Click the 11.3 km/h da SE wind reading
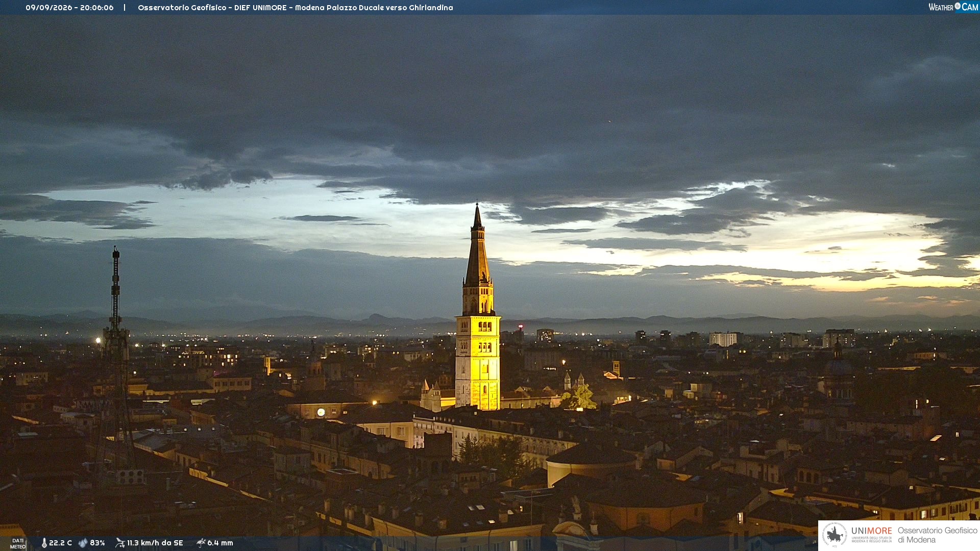 click(155, 543)
